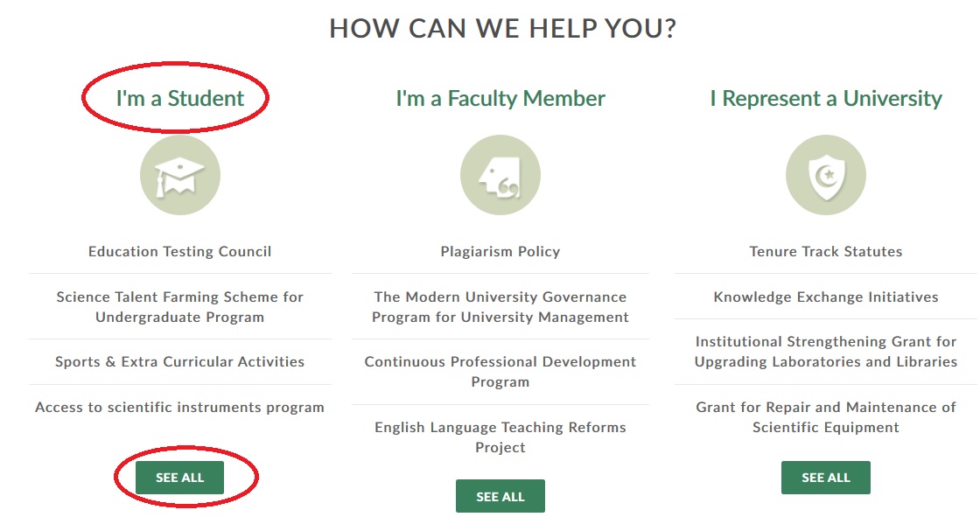Open Institutional Strengthening Grant link
Screen dimensions: 980x517
825,352
